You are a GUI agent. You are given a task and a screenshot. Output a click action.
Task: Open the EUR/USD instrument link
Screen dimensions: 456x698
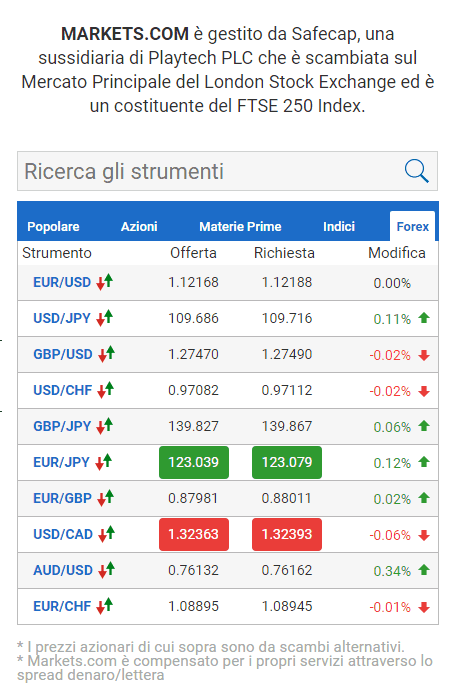pos(62,282)
